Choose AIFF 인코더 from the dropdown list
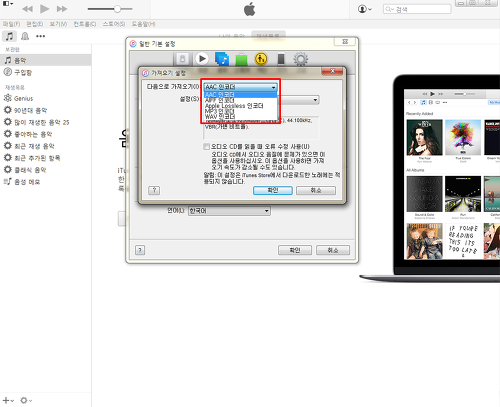The width and height of the screenshot is (500, 407). coord(240,100)
